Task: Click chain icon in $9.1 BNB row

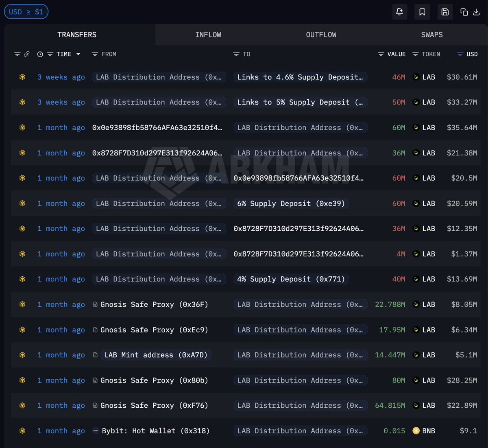Action: click(22, 431)
